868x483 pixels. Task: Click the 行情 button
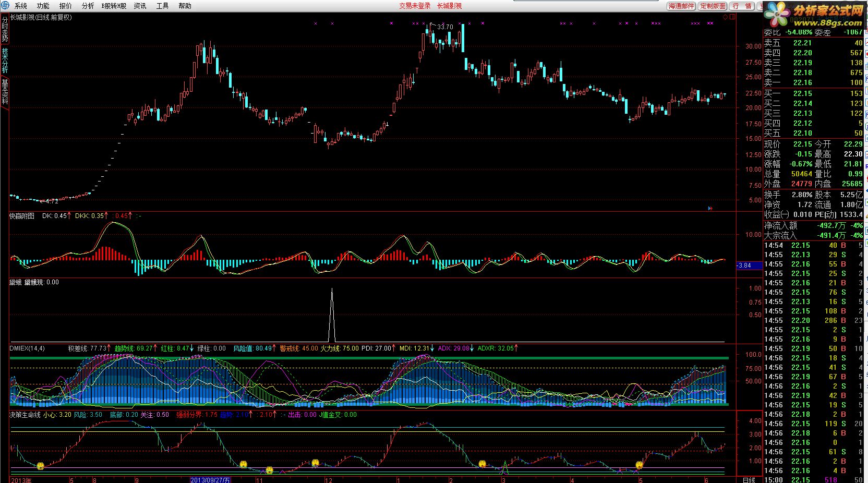pos(742,6)
